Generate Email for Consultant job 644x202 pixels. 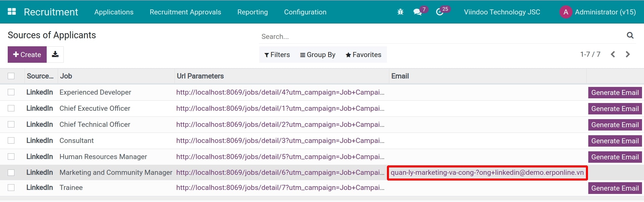[x=614, y=141]
